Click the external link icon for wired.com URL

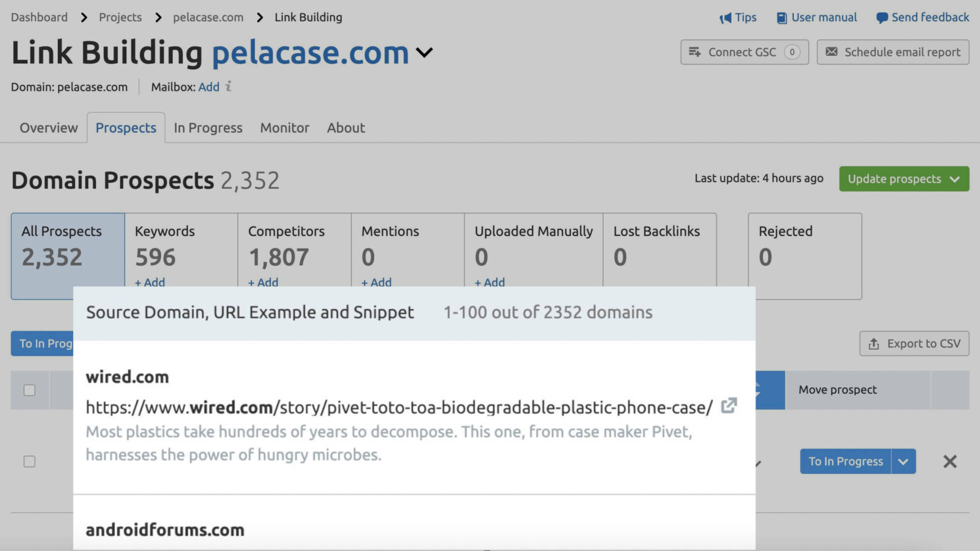click(x=729, y=405)
